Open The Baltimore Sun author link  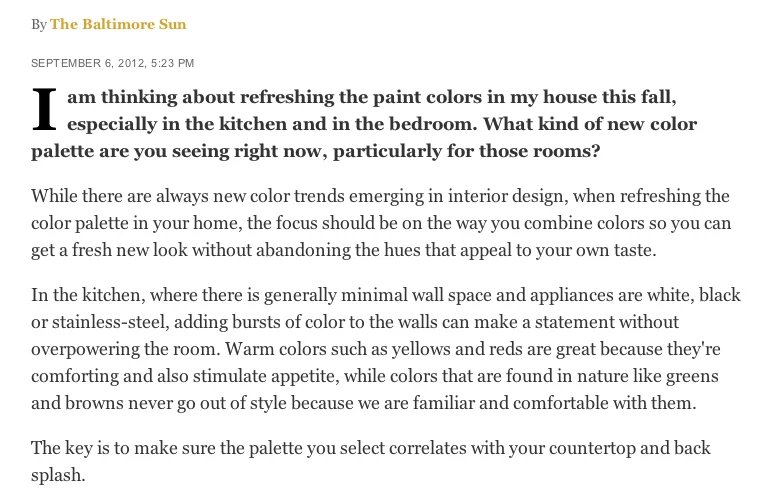[118, 24]
